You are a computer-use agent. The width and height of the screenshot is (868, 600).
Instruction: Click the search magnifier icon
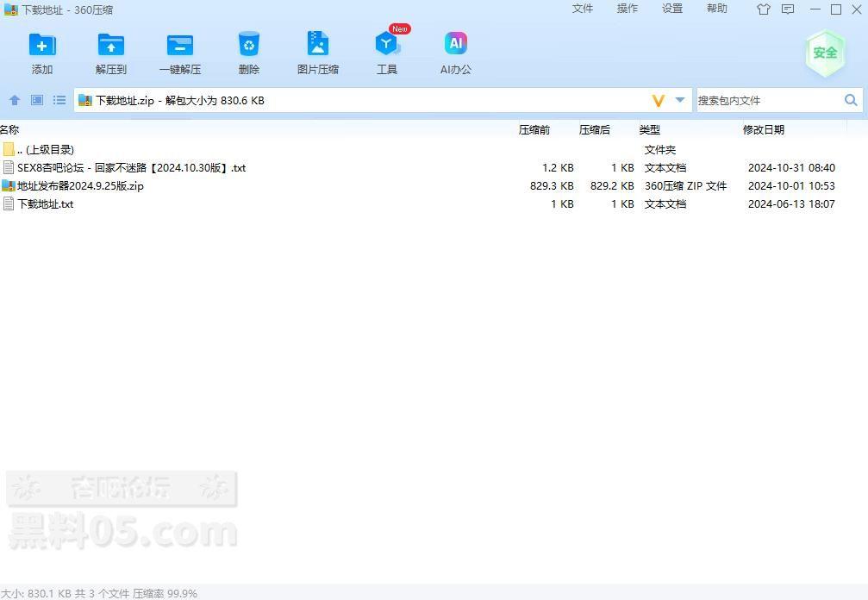[851, 100]
